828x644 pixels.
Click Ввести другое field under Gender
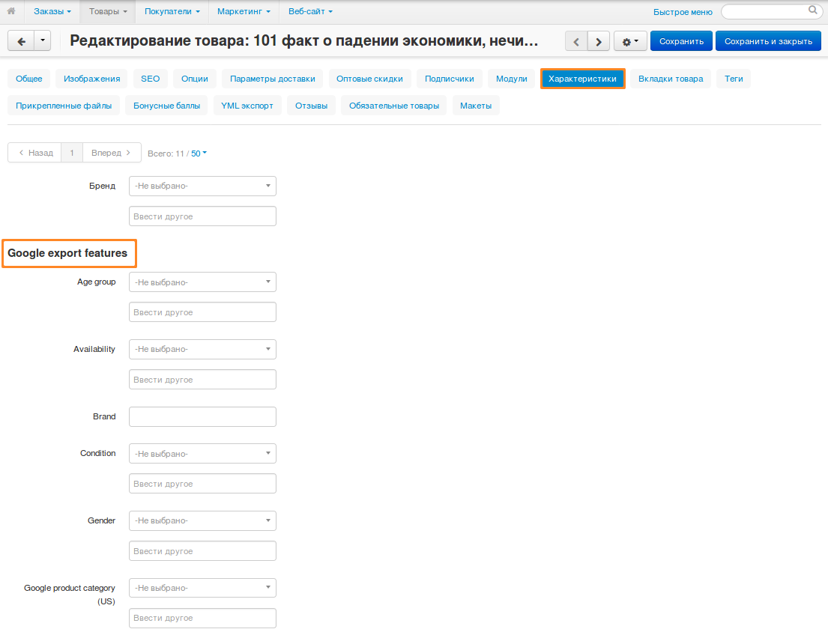coord(202,550)
